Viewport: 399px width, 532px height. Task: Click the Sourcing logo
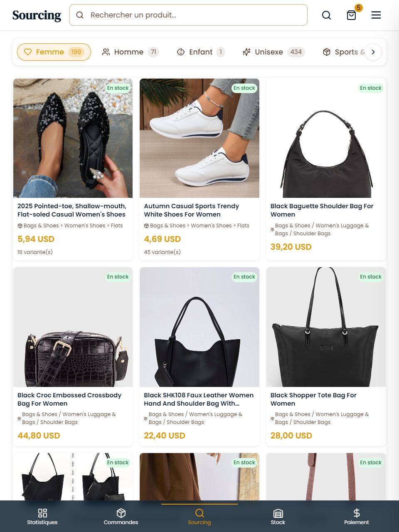tap(37, 15)
